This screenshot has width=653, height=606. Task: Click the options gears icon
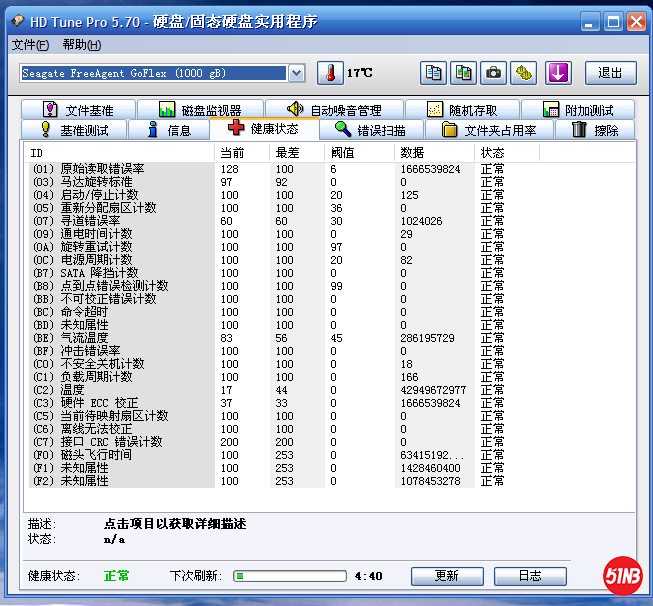(x=525, y=73)
